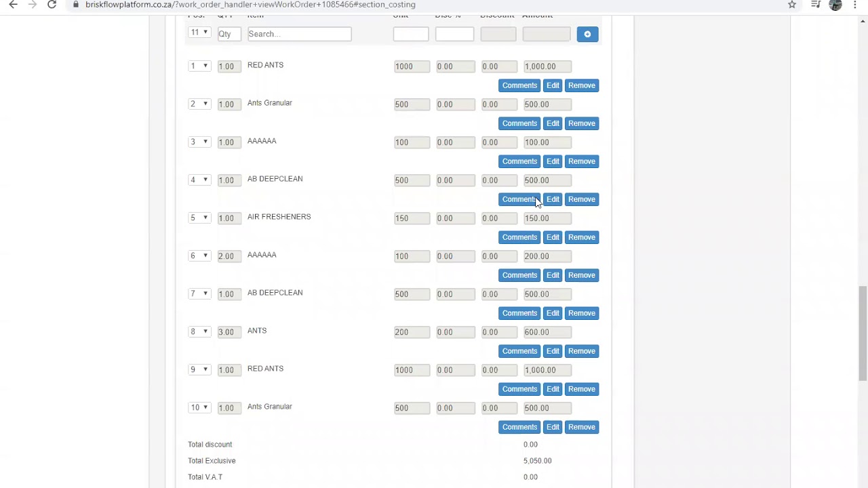This screenshot has width=868, height=488.
Task: Click the item Search field
Action: (x=300, y=34)
